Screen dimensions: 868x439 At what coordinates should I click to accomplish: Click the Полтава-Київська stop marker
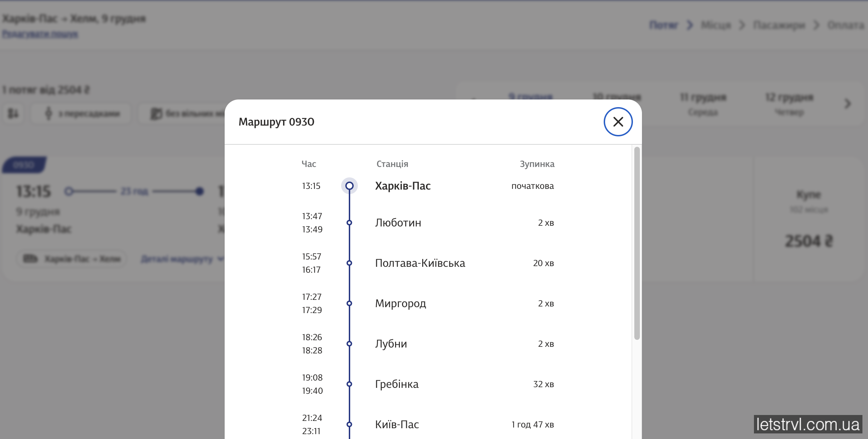tap(349, 263)
